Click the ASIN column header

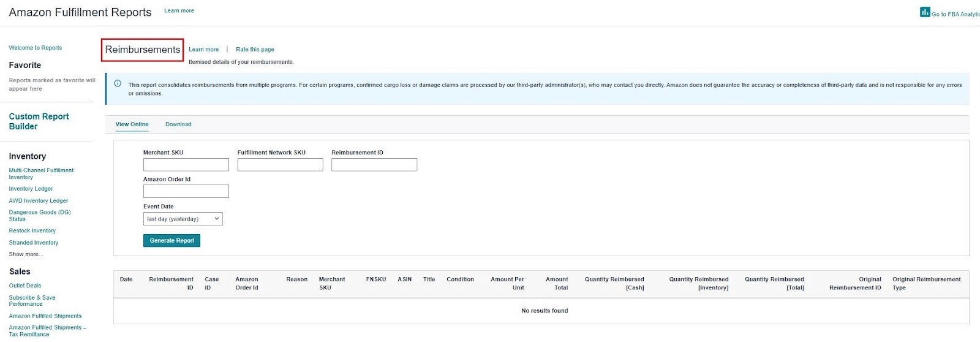coord(405,279)
